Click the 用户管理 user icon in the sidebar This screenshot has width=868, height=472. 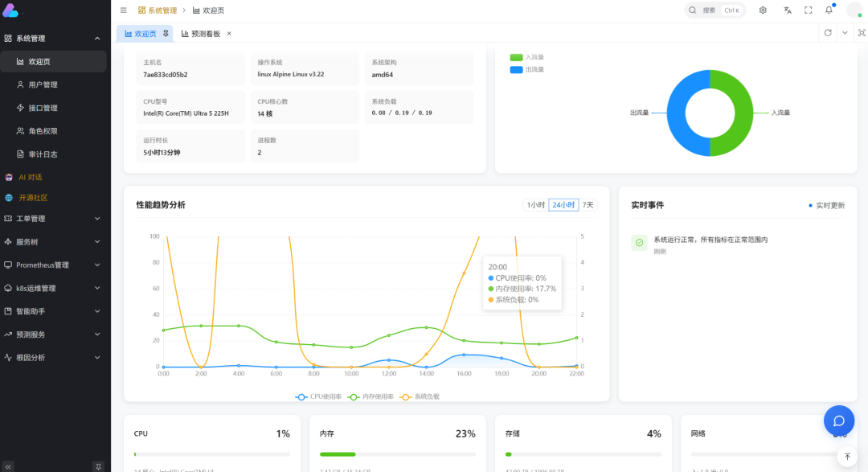pos(20,84)
